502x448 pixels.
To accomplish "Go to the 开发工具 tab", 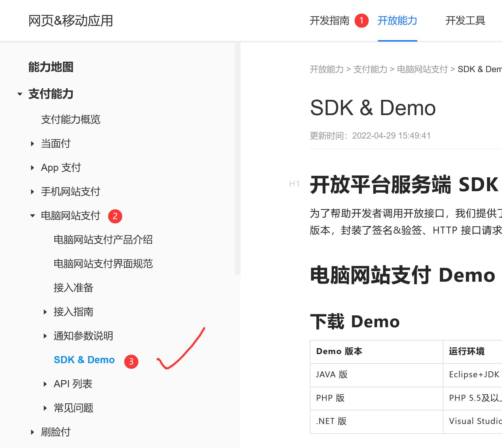I will pyautogui.click(x=465, y=21).
